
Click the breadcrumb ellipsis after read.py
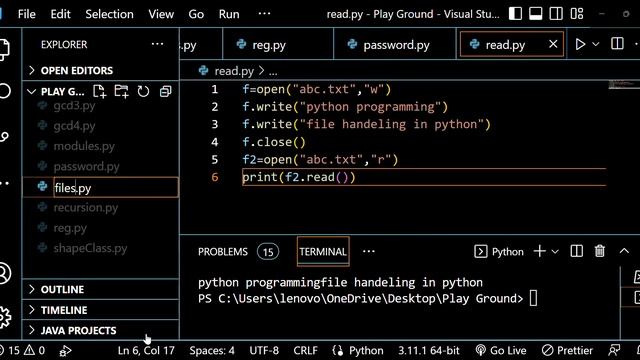pos(273,72)
